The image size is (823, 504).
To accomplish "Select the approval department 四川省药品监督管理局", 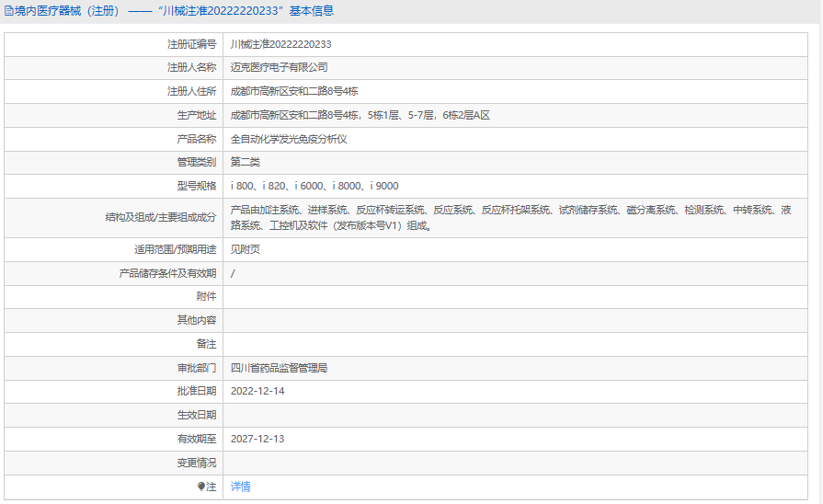I will (280, 368).
